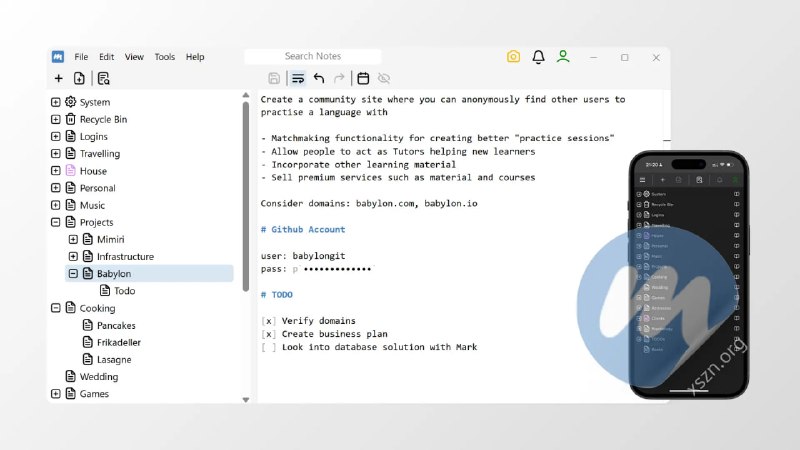Collapse the Projects tree node
This screenshot has height=450, width=800.
pyautogui.click(x=56, y=222)
